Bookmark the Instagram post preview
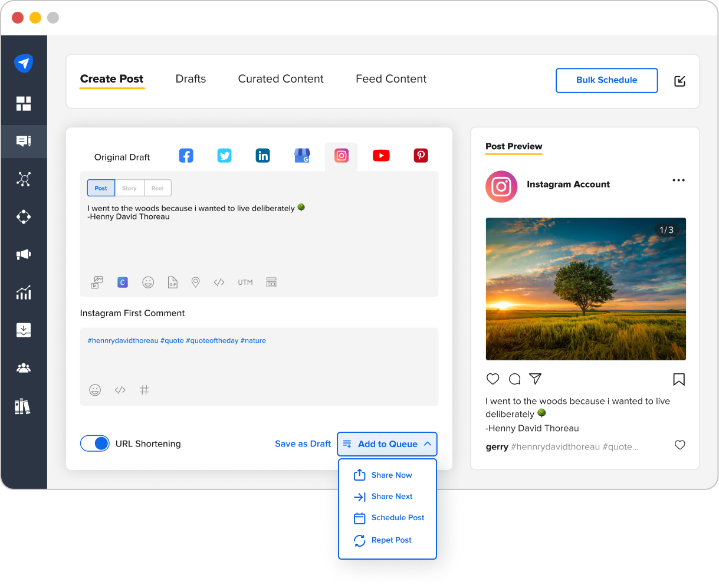719x588 pixels. [679, 379]
